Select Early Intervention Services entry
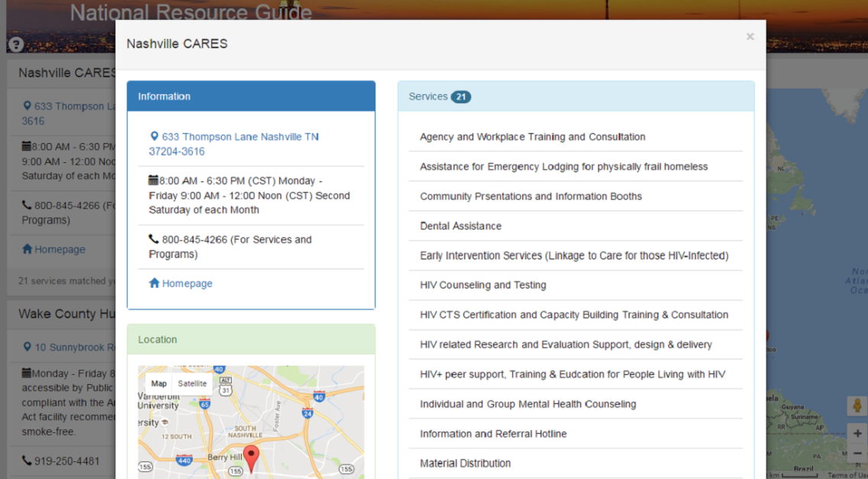This screenshot has height=479, width=868. click(x=576, y=256)
